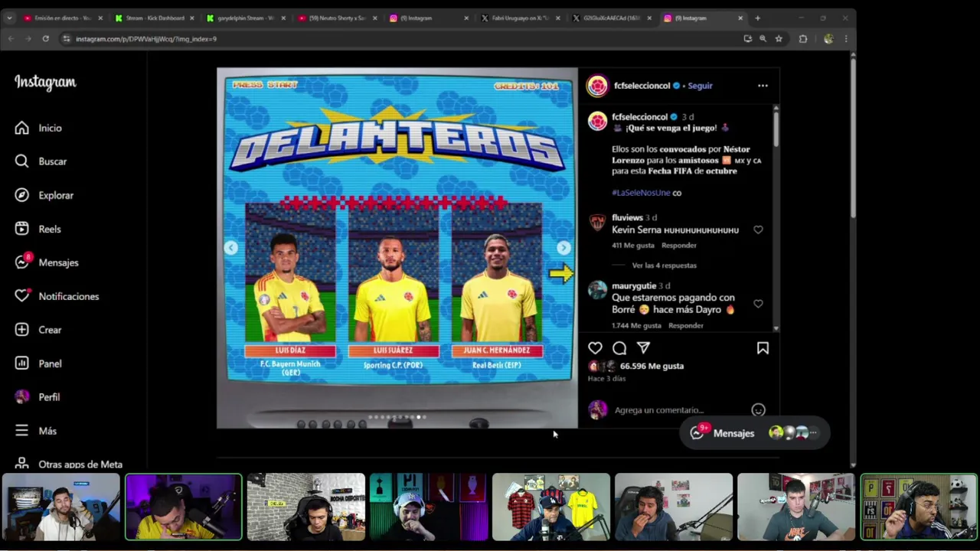
Task: Select purple-lit webcam thumbnail
Action: pyautogui.click(x=184, y=507)
